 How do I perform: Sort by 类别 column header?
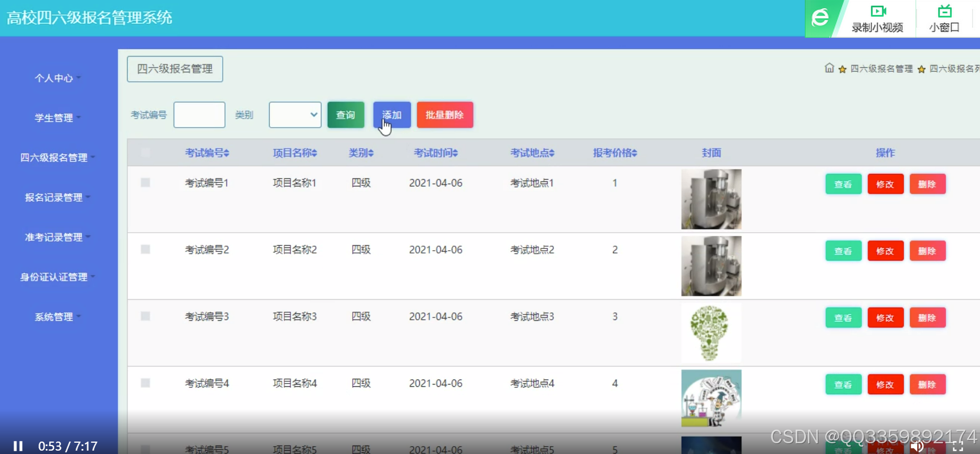(x=361, y=152)
